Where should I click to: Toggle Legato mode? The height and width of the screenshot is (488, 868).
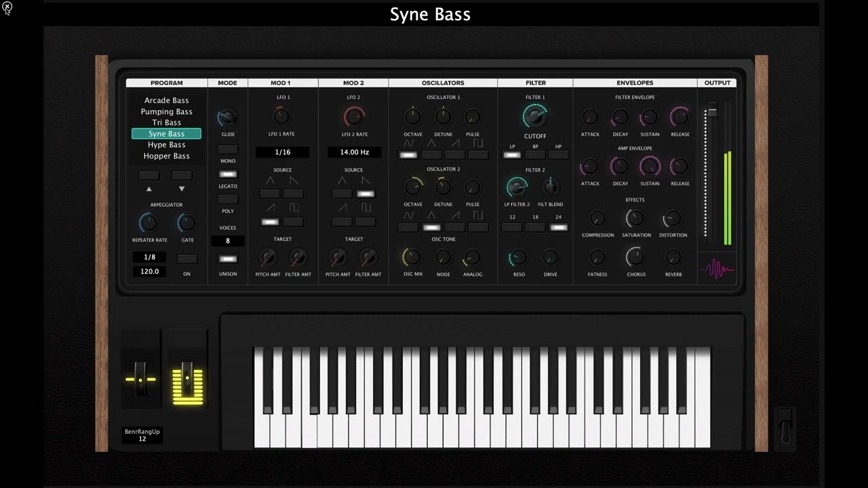point(228,174)
